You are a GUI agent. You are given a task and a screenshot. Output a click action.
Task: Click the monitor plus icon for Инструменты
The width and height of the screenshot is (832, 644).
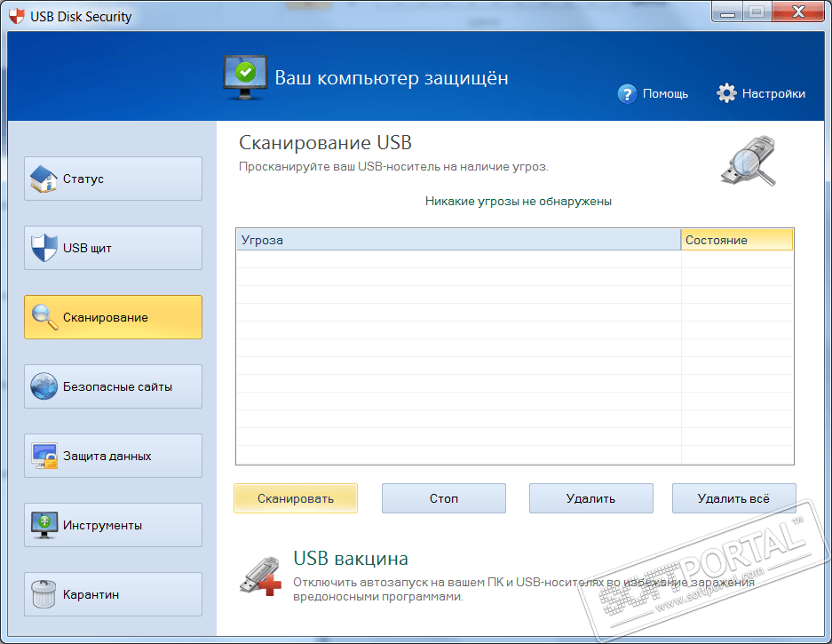click(x=44, y=525)
